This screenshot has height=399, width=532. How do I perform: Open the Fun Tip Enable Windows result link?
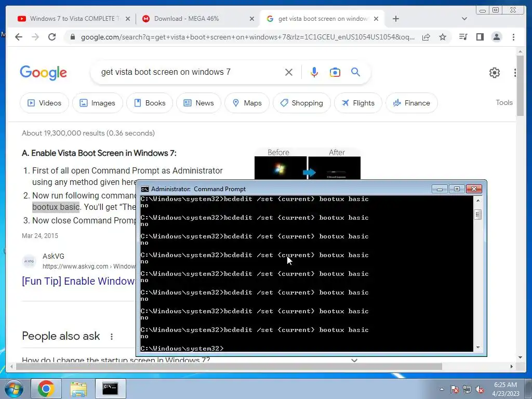click(x=78, y=281)
